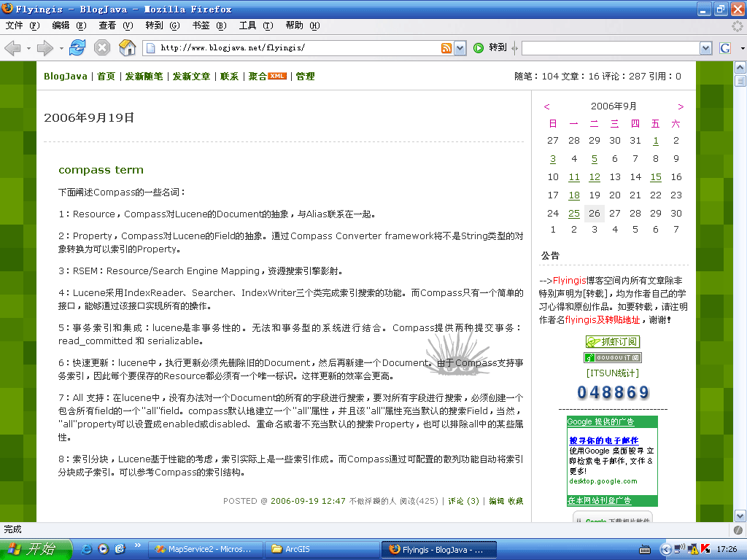Screen dimensions: 747x560
Task: Click the desktop.google.com ad link
Action: [603, 481]
